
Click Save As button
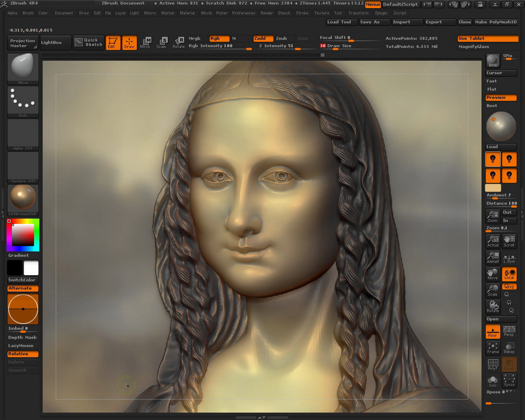[374, 22]
